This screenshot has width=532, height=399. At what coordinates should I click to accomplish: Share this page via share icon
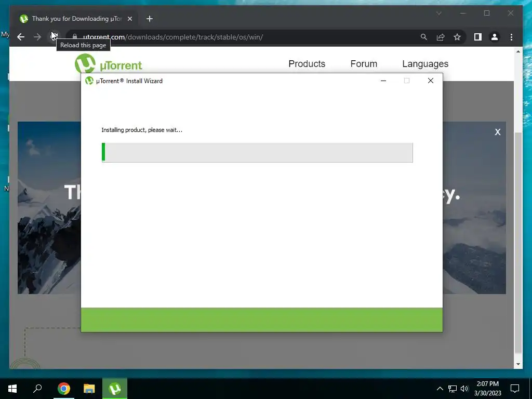441,37
